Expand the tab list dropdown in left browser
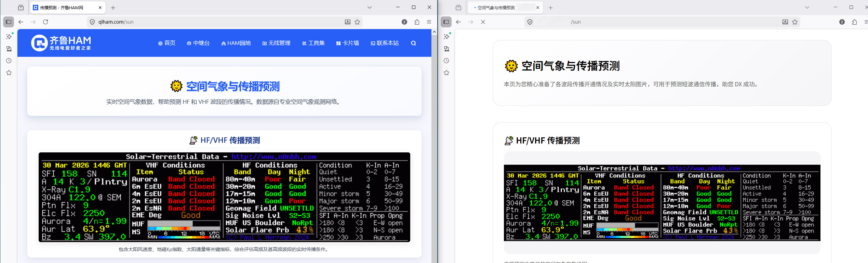 [370, 8]
